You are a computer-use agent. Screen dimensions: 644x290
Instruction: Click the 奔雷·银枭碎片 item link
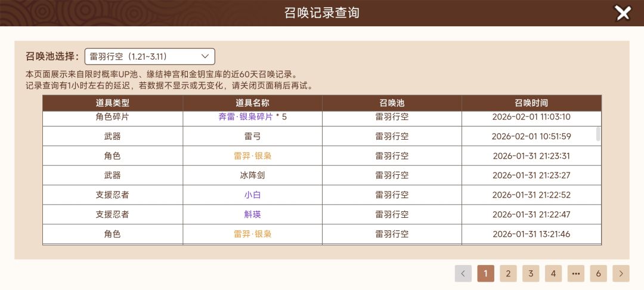point(246,117)
